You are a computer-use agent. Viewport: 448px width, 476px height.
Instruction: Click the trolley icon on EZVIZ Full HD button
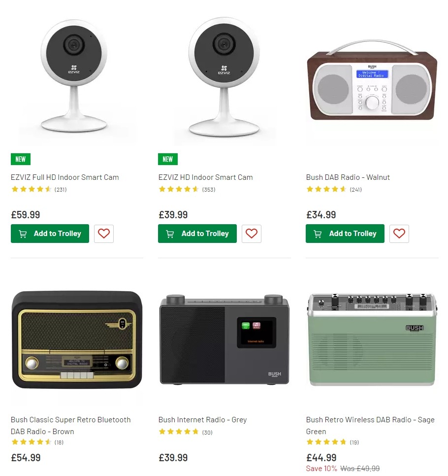[22, 234]
